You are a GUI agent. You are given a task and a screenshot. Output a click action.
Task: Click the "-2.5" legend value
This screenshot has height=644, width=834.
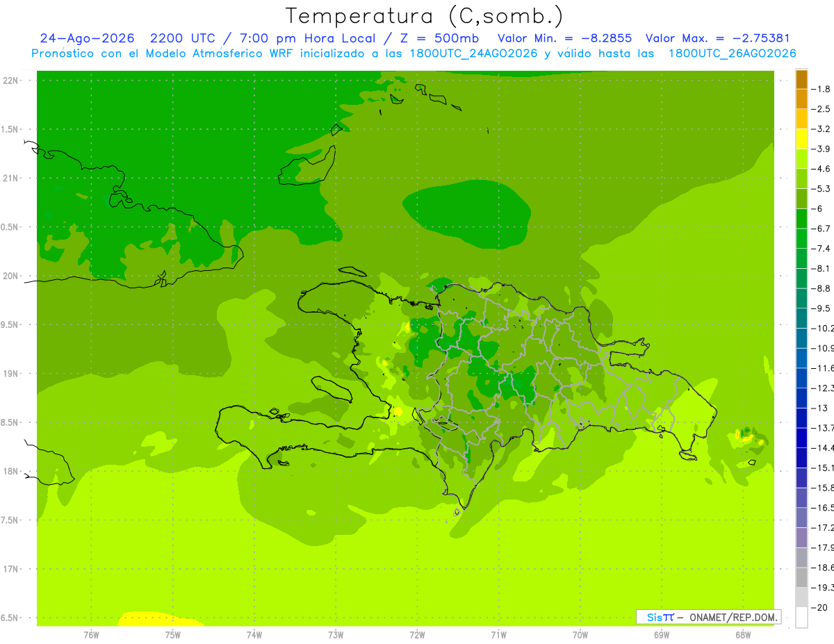pyautogui.click(x=821, y=109)
